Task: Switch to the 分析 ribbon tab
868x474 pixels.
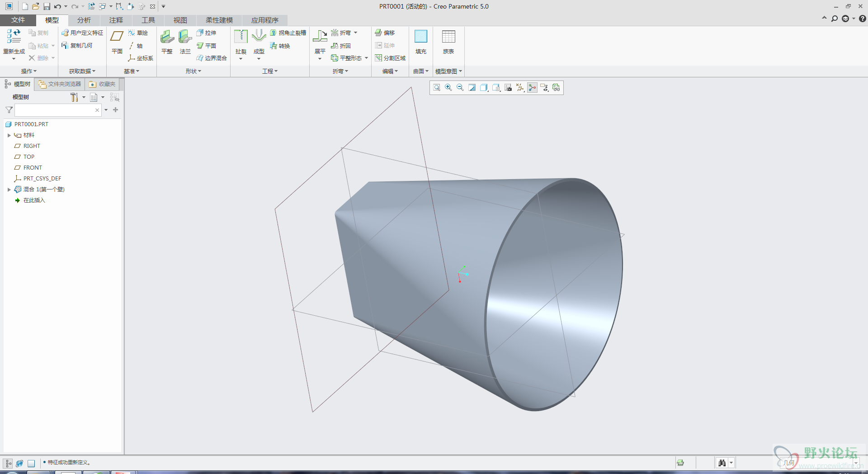Action: coord(84,20)
